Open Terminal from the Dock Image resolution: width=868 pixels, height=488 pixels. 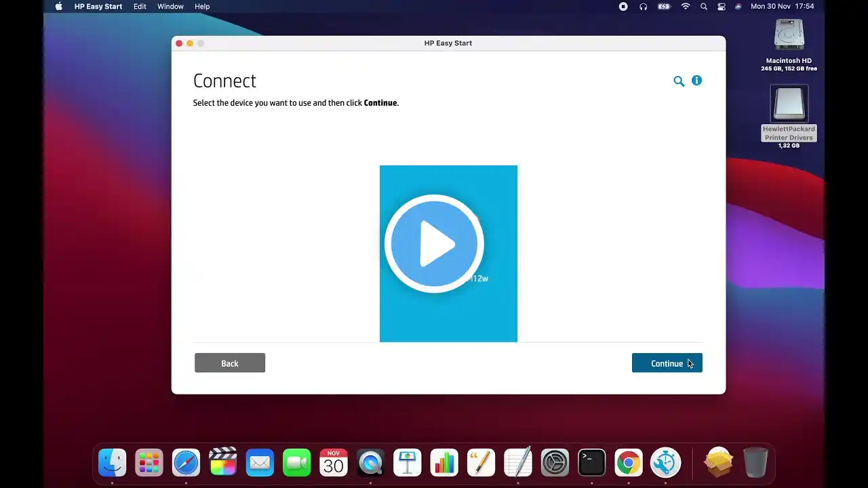pos(592,463)
